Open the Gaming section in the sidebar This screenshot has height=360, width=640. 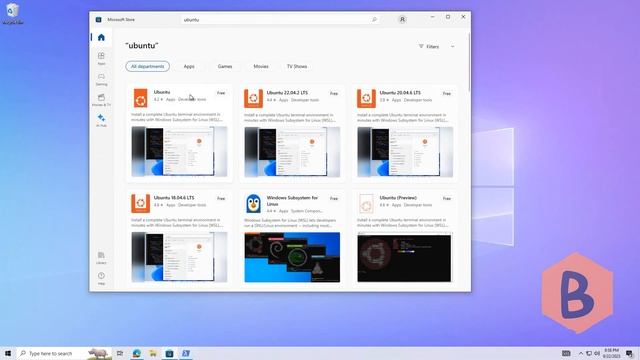[101, 79]
